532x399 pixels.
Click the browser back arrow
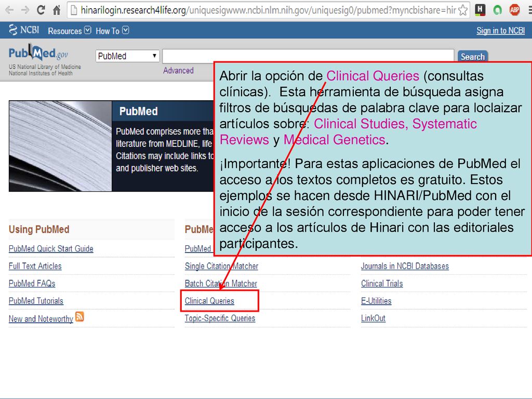[x=9, y=10]
